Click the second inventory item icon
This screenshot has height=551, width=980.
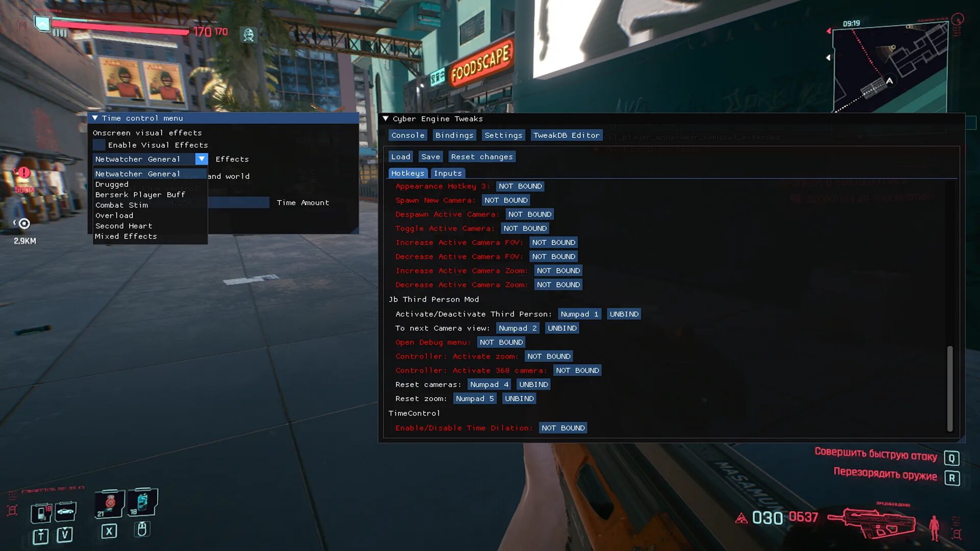pyautogui.click(x=141, y=503)
